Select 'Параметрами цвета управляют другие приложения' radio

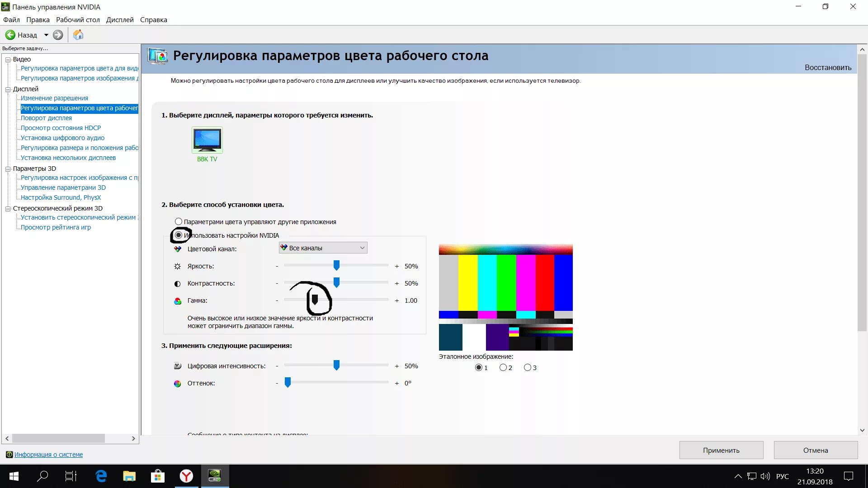179,221
